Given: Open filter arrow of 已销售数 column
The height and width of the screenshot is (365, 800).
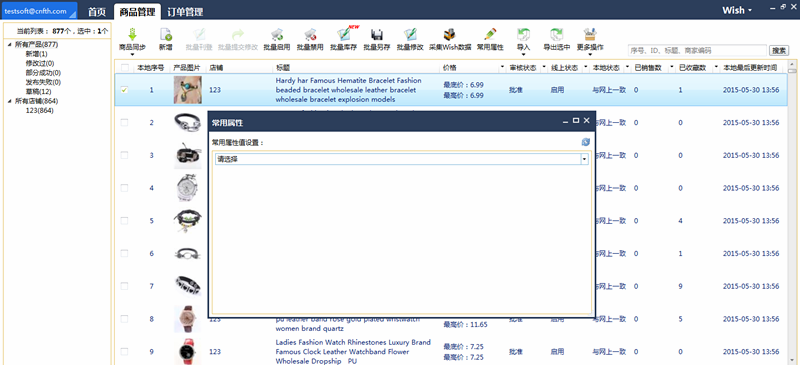Looking at the screenshot, I should (671, 68).
